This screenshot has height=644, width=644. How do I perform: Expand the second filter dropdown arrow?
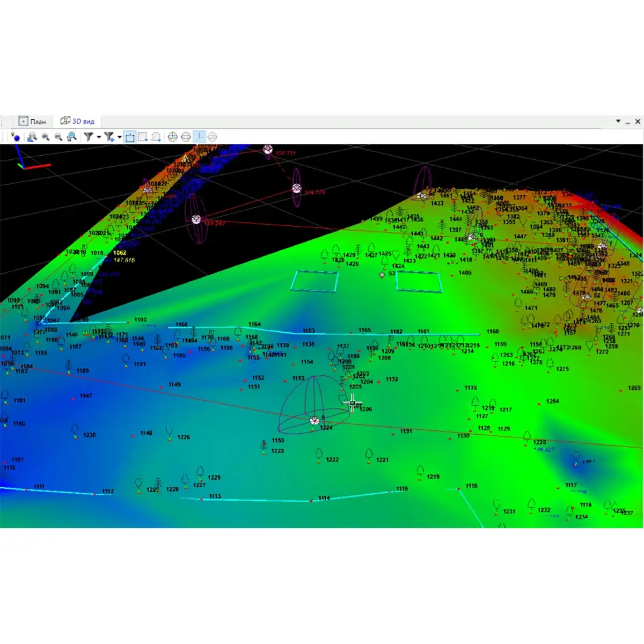coord(119,137)
